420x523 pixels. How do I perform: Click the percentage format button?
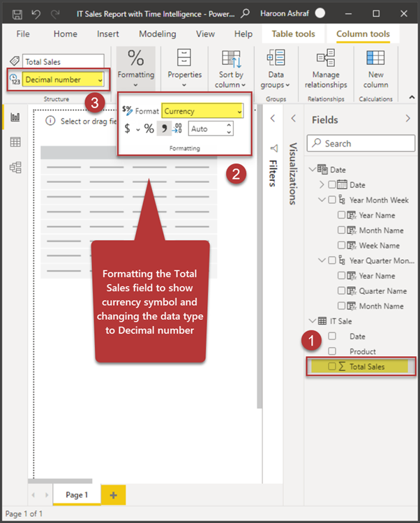[x=149, y=128]
